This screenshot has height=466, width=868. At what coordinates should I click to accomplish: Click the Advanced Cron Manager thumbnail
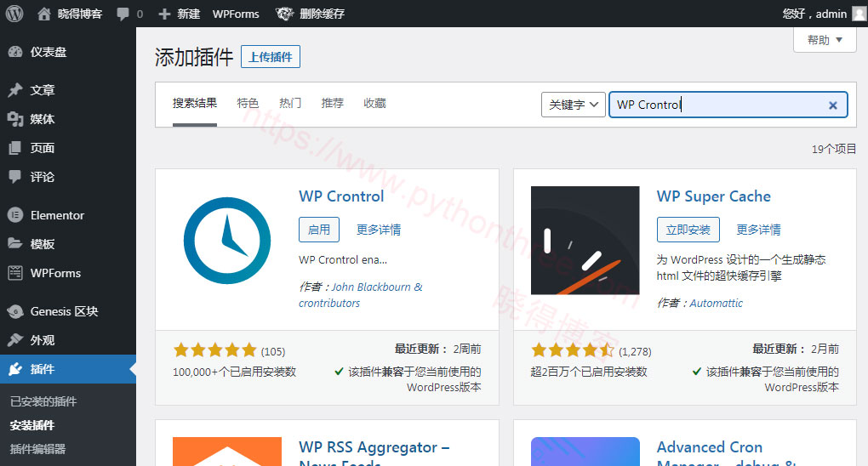click(x=585, y=452)
